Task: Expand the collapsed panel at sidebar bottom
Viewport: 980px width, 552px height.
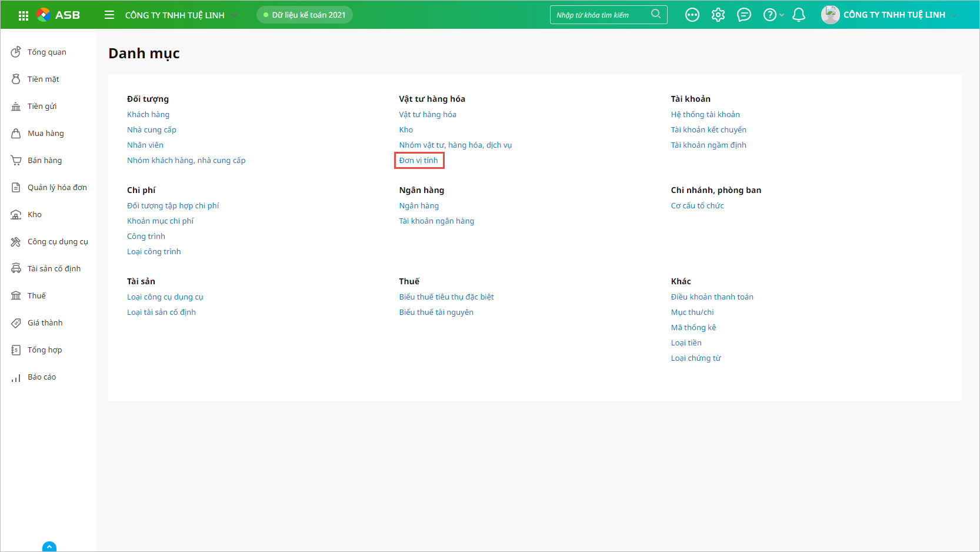Action: (x=49, y=547)
